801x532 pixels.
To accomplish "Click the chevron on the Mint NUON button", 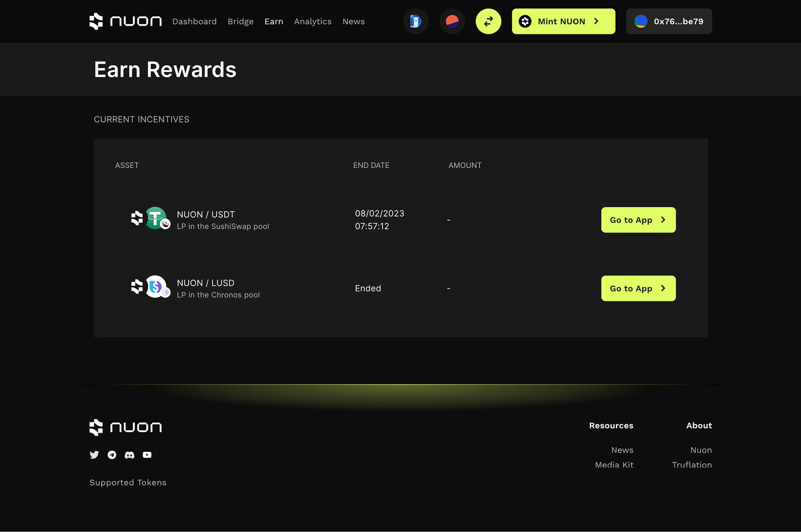I will [596, 21].
